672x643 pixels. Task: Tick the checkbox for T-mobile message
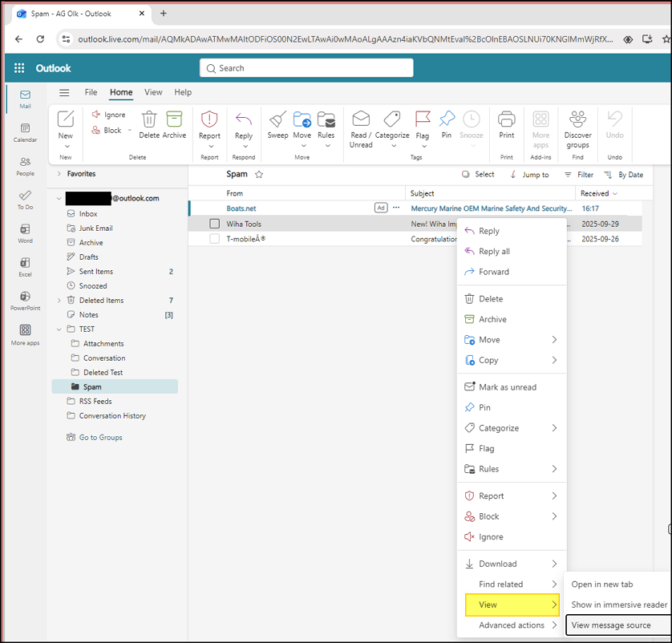pyautogui.click(x=215, y=239)
